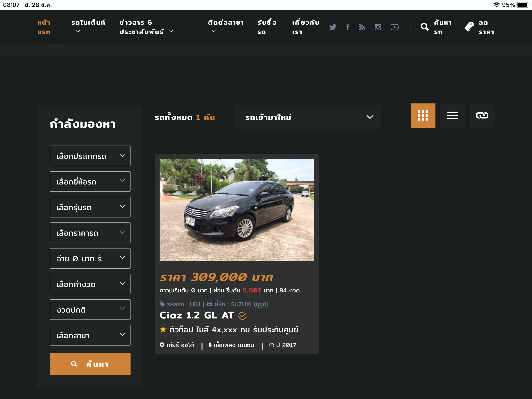Open the รถในเต็นท์ menu
This screenshot has width=532, height=399.
(x=88, y=27)
